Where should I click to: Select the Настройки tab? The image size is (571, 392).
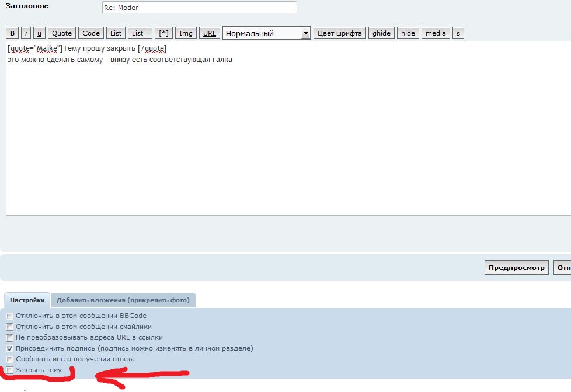coord(27,300)
